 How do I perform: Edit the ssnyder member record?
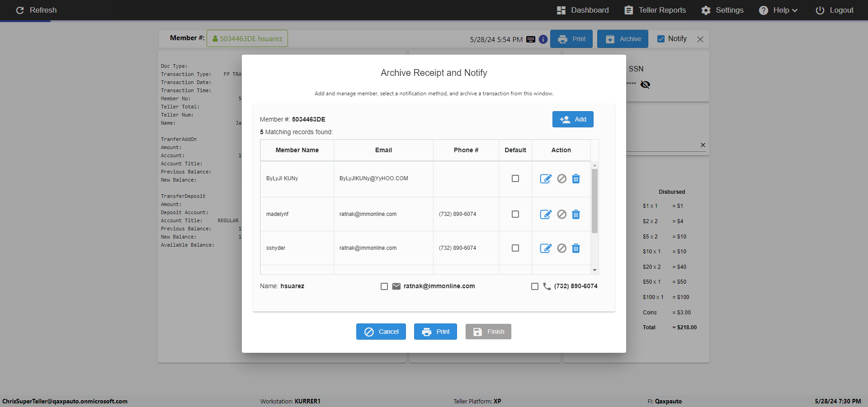click(546, 248)
